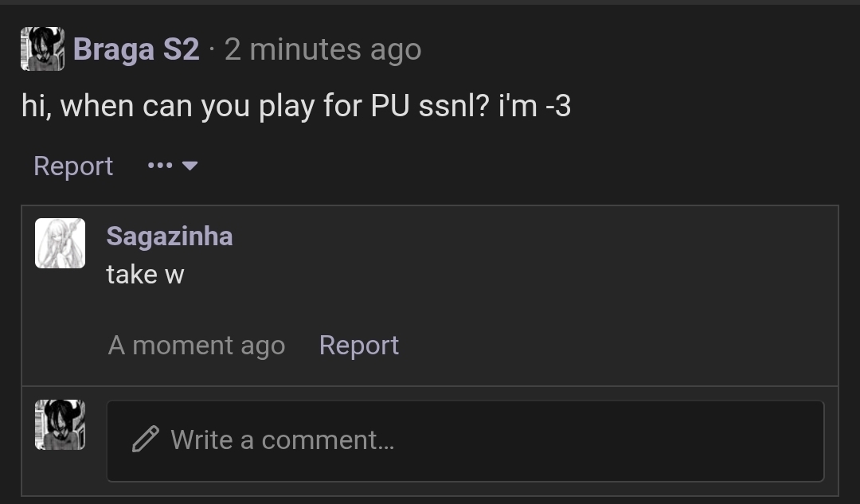Click Sagazinha's avatar image
This screenshot has width=860, height=504.
coord(61,243)
